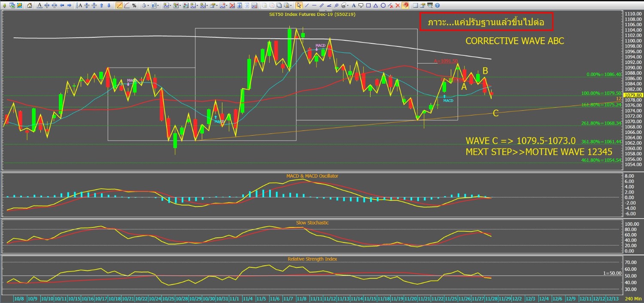Click the 10/8 date on time axis
644x303 pixels.
19,298
